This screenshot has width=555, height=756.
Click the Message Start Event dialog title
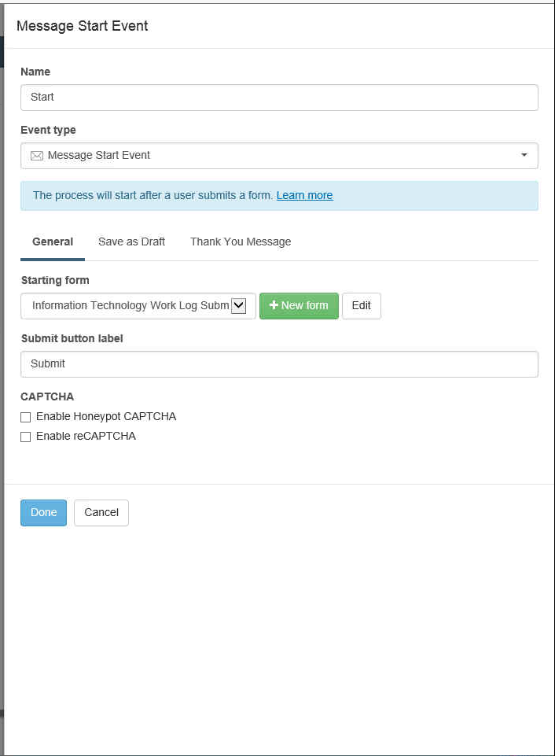tap(83, 26)
